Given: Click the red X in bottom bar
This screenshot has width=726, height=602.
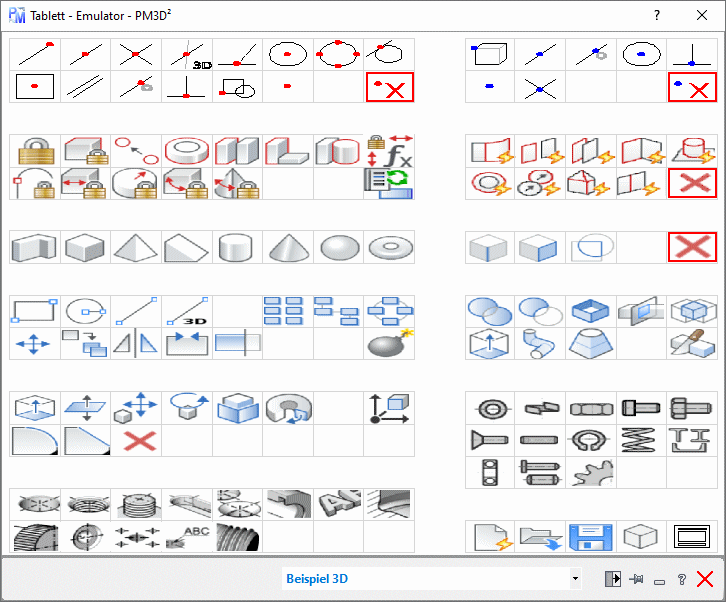Looking at the screenshot, I should coord(705,579).
